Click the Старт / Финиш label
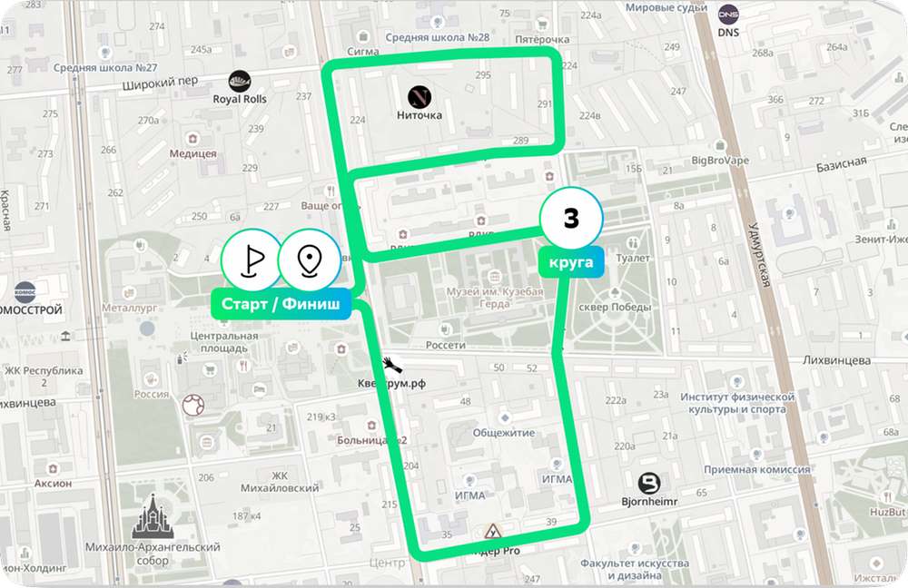This screenshot has height=588, width=908. coord(281,304)
